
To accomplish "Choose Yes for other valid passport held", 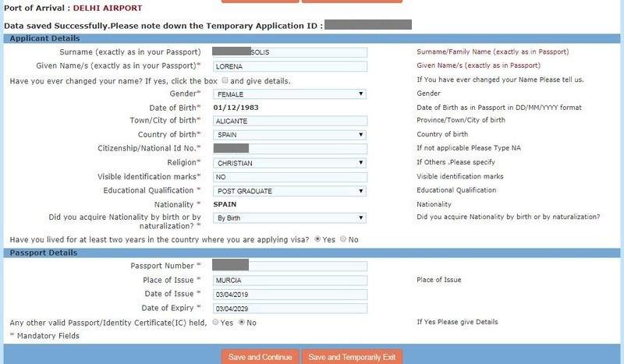I will [215, 322].
